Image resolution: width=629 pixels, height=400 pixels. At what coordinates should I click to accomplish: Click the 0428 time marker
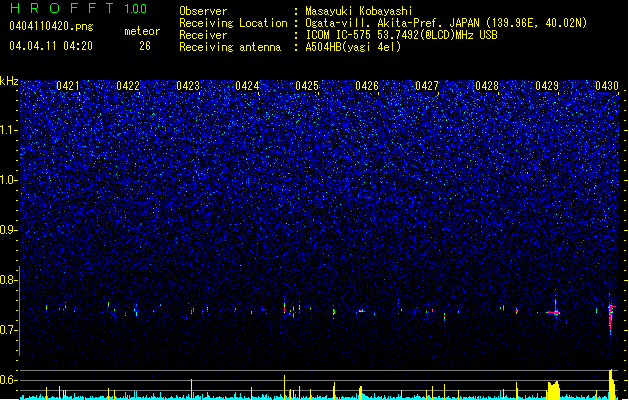(x=487, y=86)
